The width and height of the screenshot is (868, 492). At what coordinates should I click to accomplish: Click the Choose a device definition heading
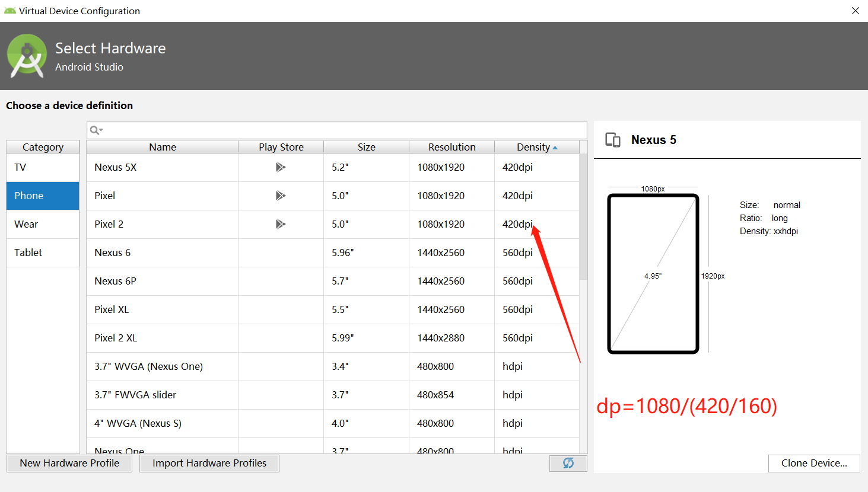[x=69, y=106]
